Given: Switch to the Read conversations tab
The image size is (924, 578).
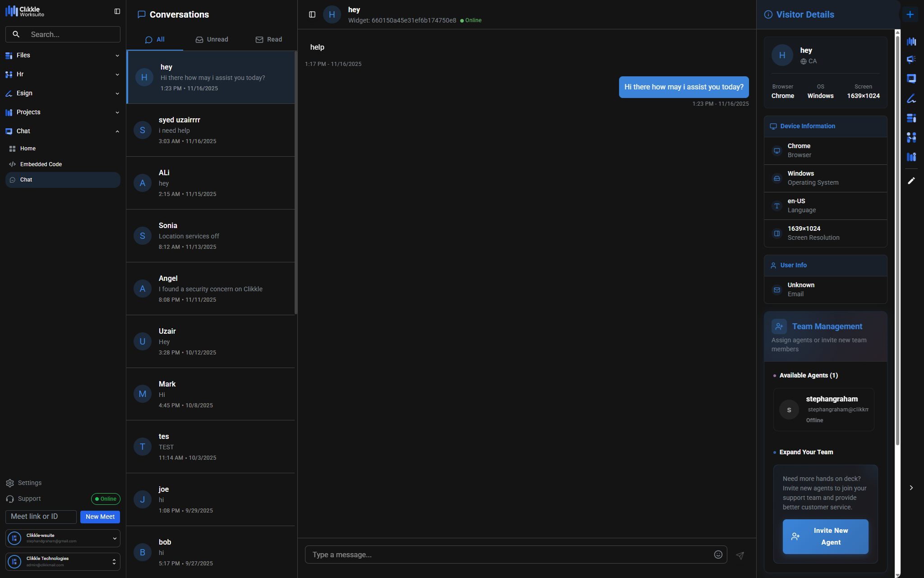Looking at the screenshot, I should [x=269, y=40].
